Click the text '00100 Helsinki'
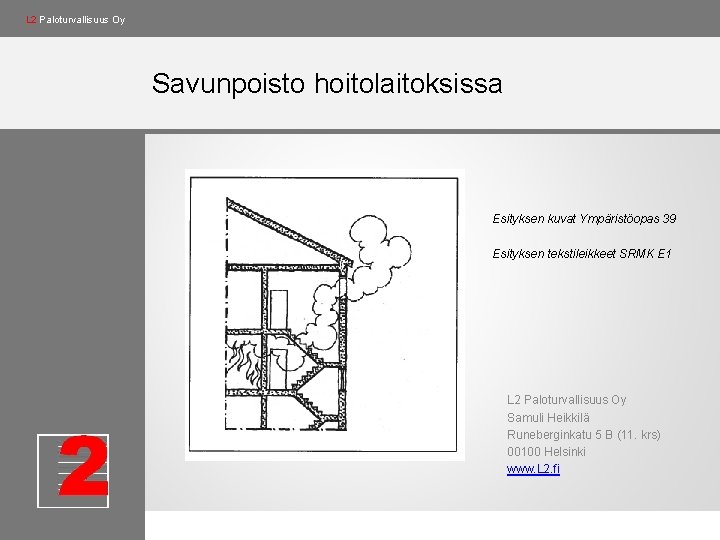Viewport: 720px width, 540px height. click(546, 451)
